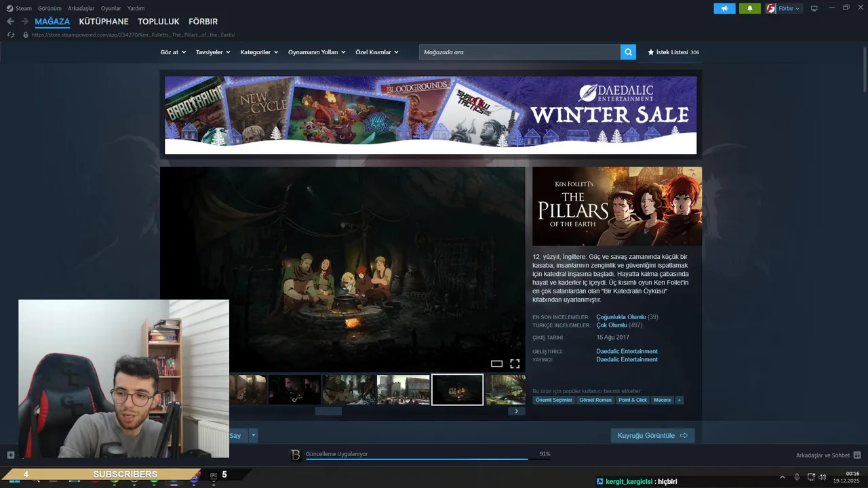868x488 pixels.
Task: Add a tag with the plus button
Action: 679,400
